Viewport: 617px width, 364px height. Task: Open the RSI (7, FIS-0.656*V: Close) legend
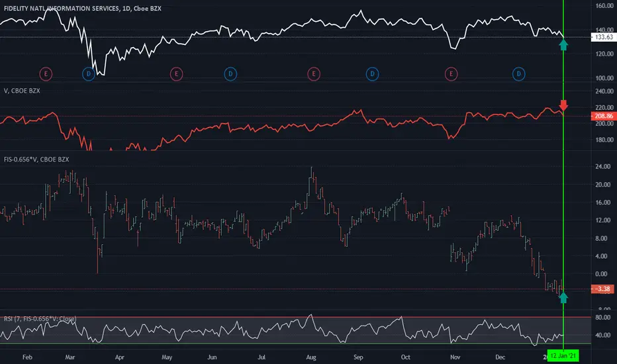point(40,319)
